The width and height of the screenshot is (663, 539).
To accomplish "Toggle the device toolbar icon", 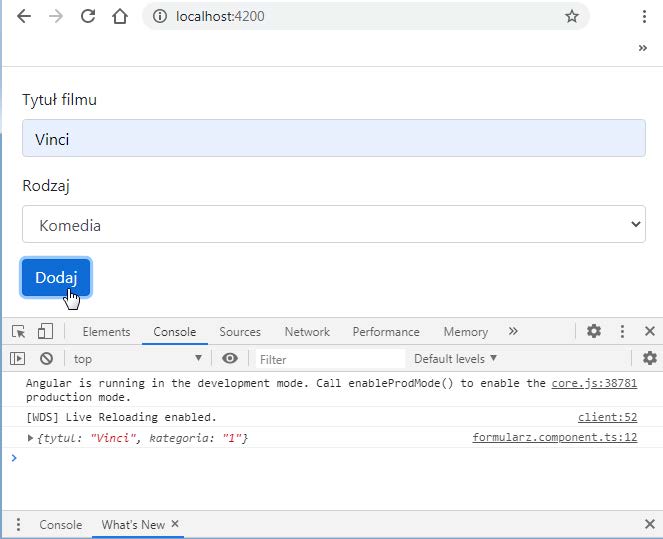I will point(45,332).
